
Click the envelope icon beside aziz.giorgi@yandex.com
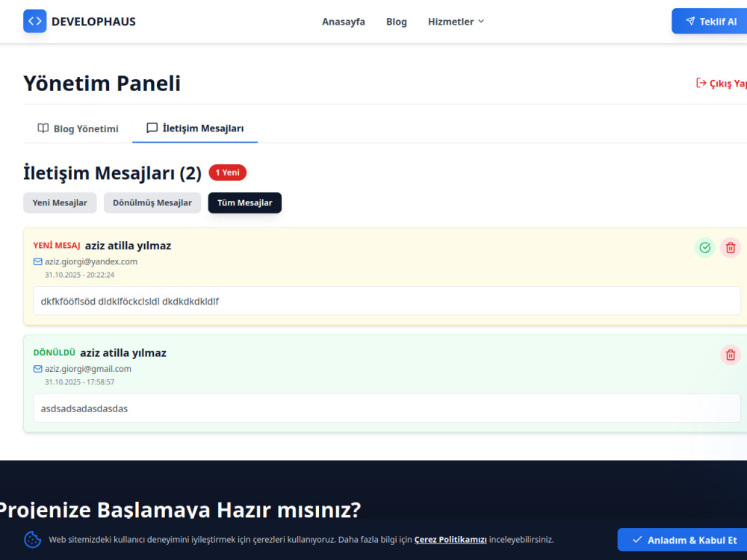pos(37,261)
